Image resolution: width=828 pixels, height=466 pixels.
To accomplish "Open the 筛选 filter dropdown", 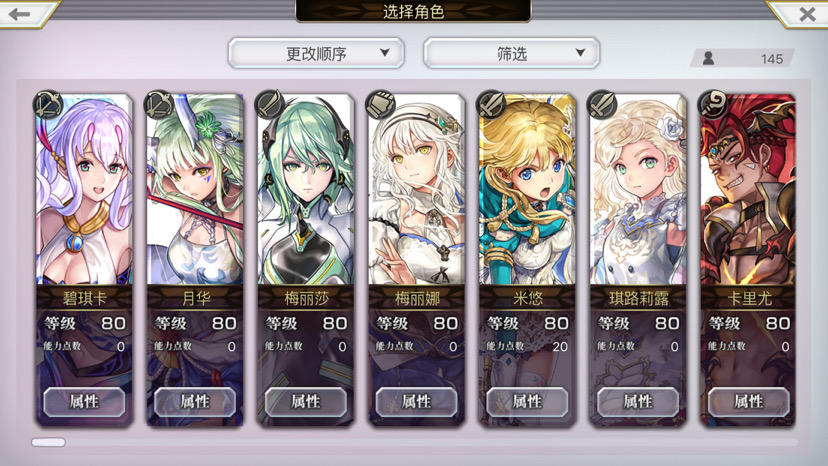I will coord(512,53).
